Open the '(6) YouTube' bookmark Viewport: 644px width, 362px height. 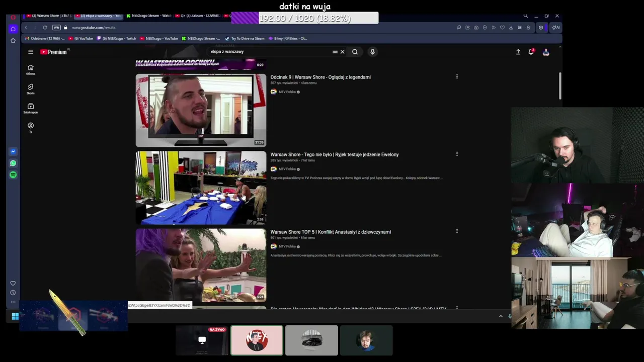click(x=80, y=38)
